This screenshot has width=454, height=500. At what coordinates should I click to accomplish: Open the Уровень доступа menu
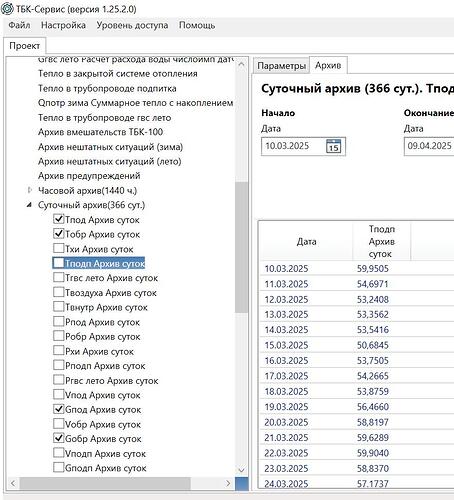pyautogui.click(x=132, y=25)
